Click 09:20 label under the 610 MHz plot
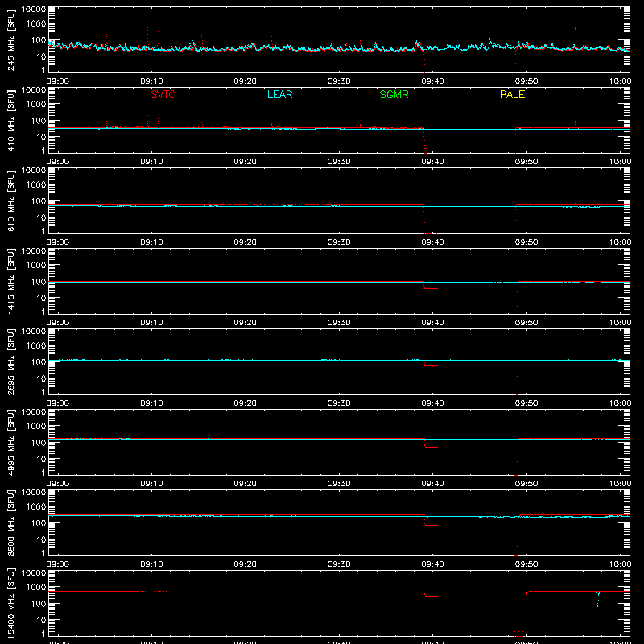 [x=246, y=242]
